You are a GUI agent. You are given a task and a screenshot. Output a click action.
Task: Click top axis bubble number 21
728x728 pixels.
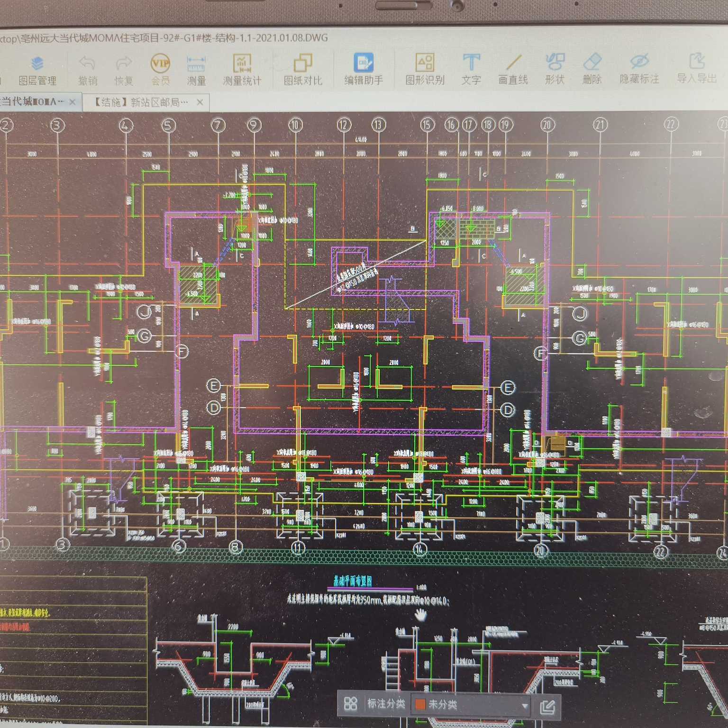[x=601, y=125]
